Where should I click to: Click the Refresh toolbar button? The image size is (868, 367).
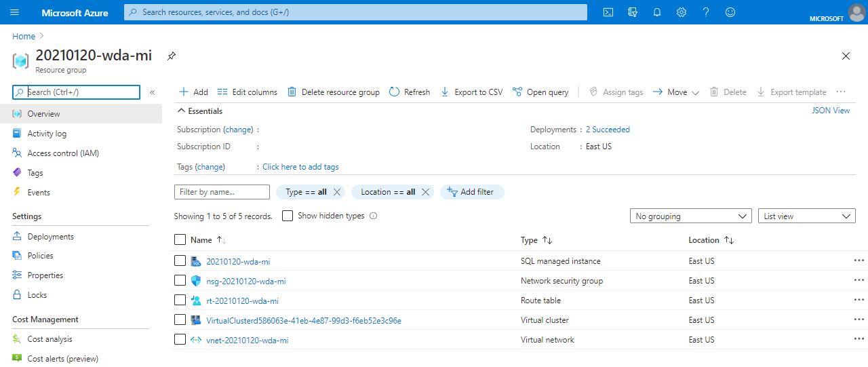tap(410, 92)
